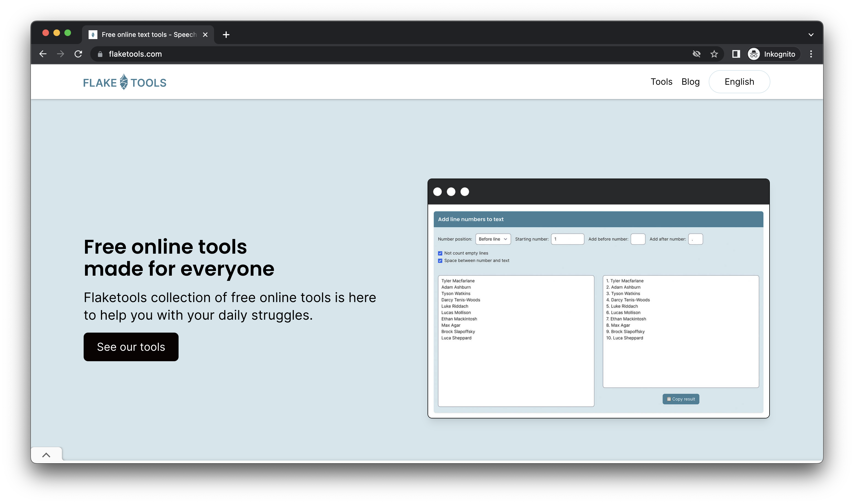This screenshot has height=504, width=854.
Task: Click the lock icon in address bar
Action: 100,54
